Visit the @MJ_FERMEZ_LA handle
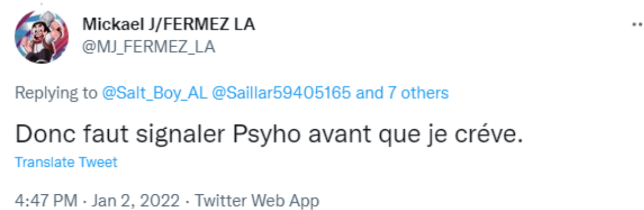Screen dimensions: 644x210 pos(149,46)
